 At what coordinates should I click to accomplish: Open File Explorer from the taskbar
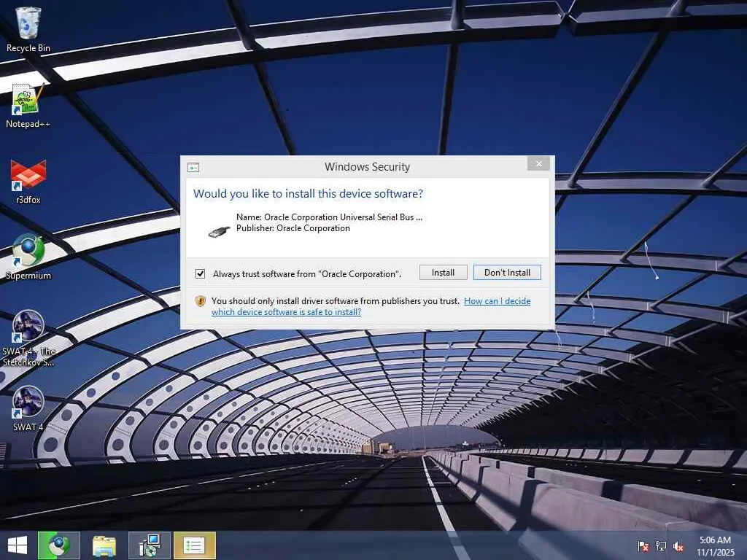(x=104, y=545)
